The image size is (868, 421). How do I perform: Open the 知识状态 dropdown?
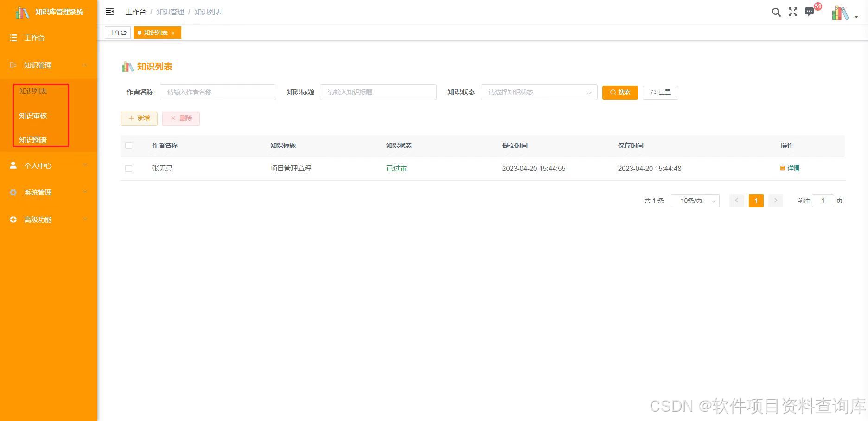[539, 92]
